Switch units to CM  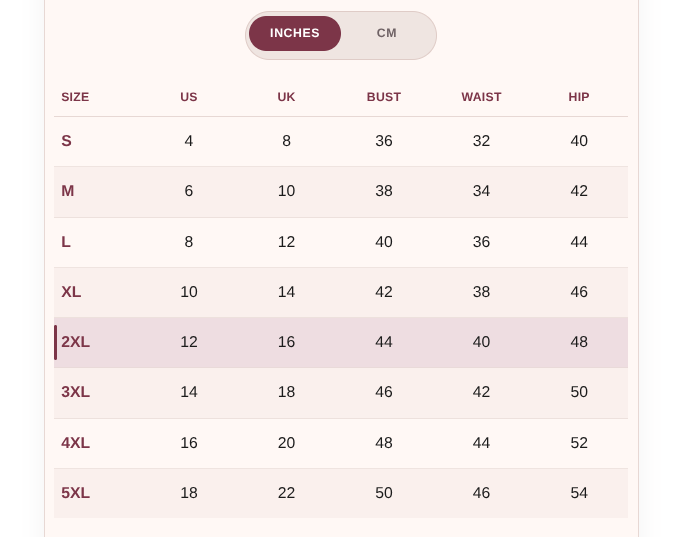tap(386, 33)
